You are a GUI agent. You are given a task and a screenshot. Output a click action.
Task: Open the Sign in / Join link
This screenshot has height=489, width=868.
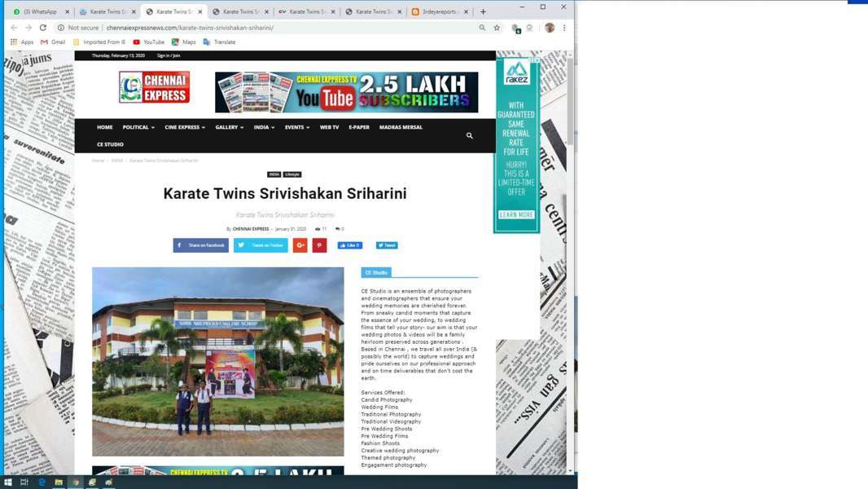(169, 55)
